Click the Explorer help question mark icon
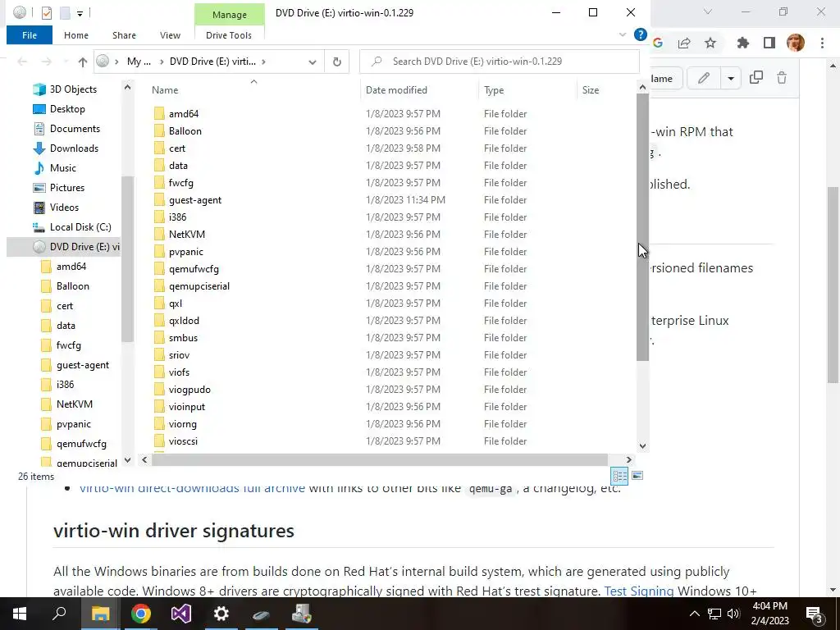 pos(640,34)
